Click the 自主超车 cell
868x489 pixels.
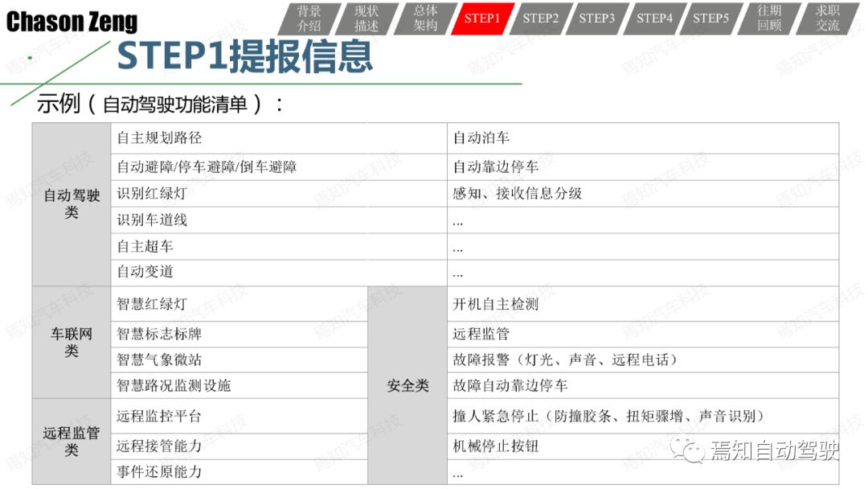point(278,246)
